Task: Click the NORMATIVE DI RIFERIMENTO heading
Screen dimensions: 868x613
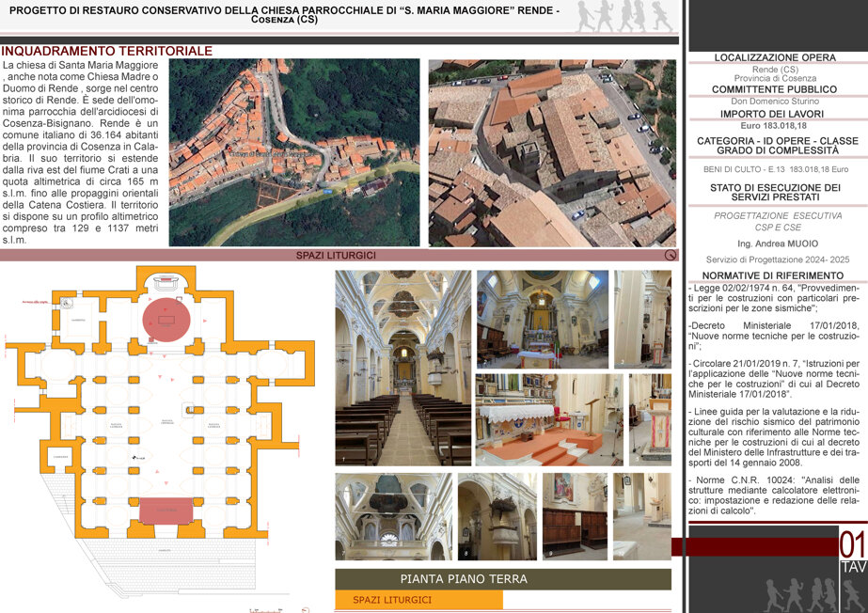Action: coord(773,275)
